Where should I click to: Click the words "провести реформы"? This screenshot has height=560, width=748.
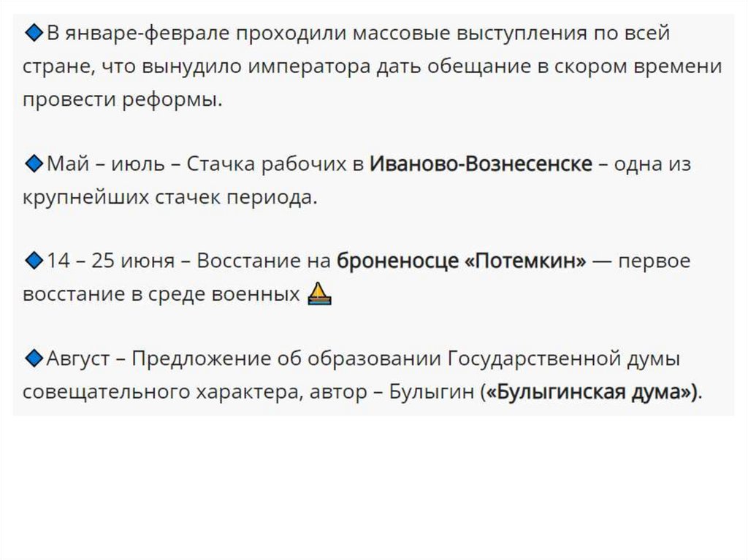121,100
